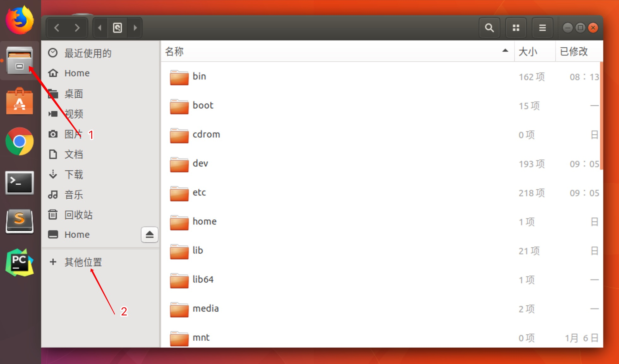Sort by the 大小 column header
This screenshot has height=364, width=619.
535,51
